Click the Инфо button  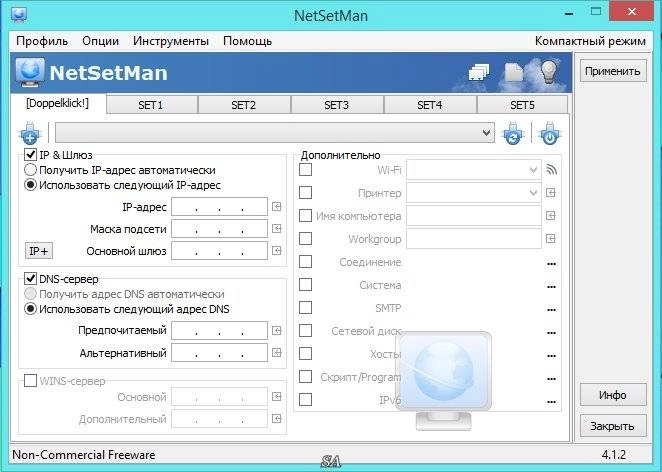[x=613, y=395]
